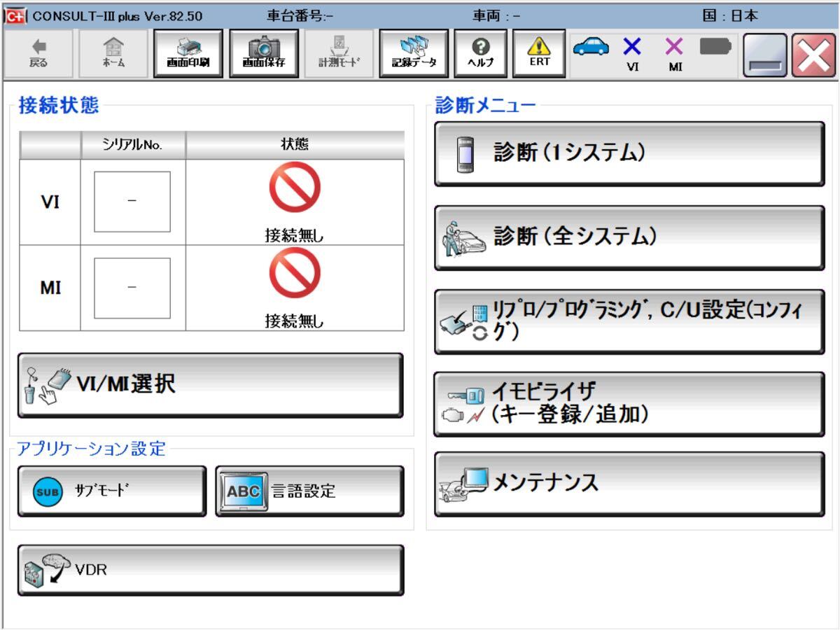Click VI no-connection prohibited icon
This screenshot has width=840, height=630.
[295, 188]
